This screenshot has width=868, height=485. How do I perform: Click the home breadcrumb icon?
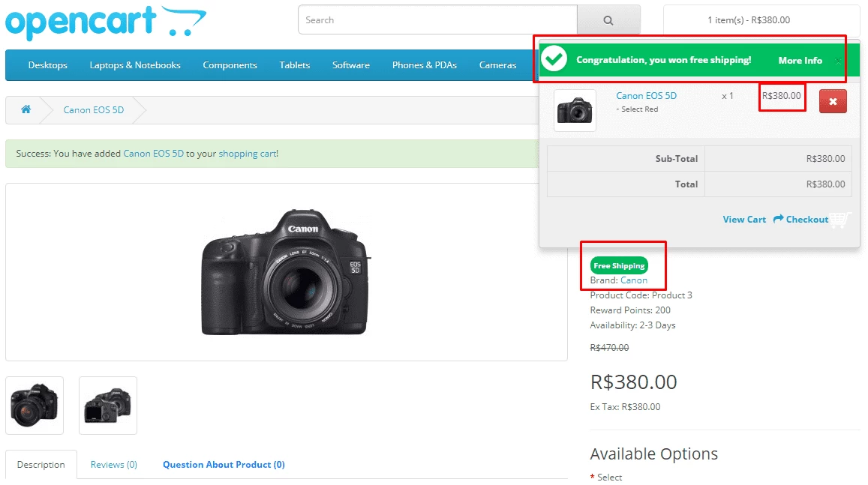pyautogui.click(x=26, y=109)
